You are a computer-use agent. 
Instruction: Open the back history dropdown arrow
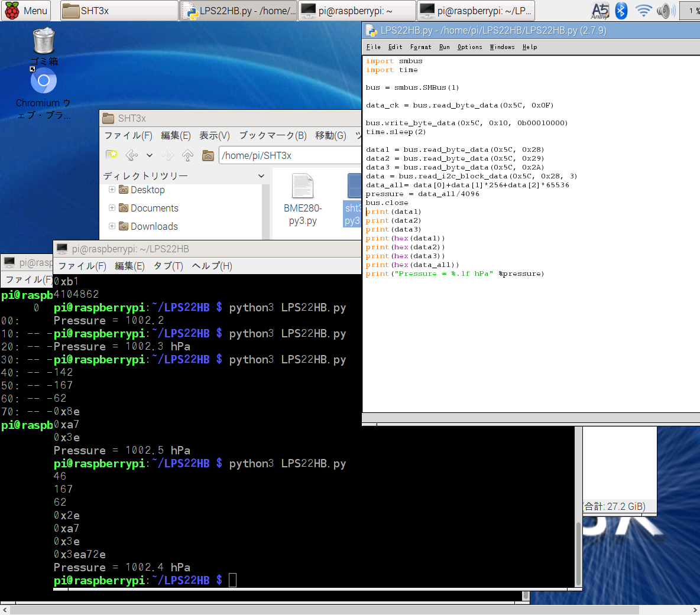[150, 155]
